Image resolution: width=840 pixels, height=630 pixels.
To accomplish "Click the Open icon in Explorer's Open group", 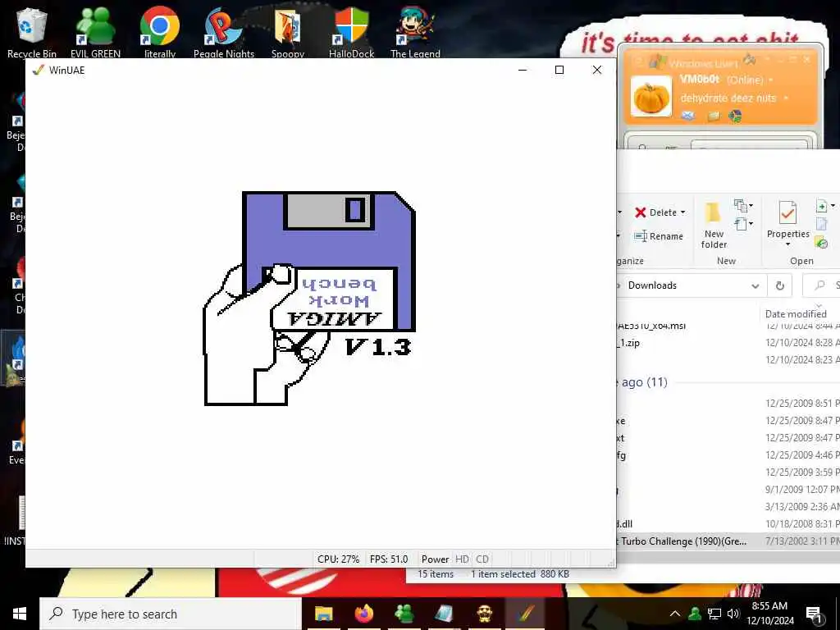I will 823,206.
